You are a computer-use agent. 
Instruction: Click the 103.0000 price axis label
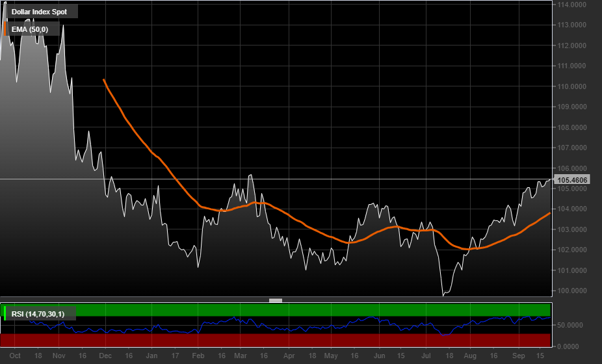coord(571,229)
